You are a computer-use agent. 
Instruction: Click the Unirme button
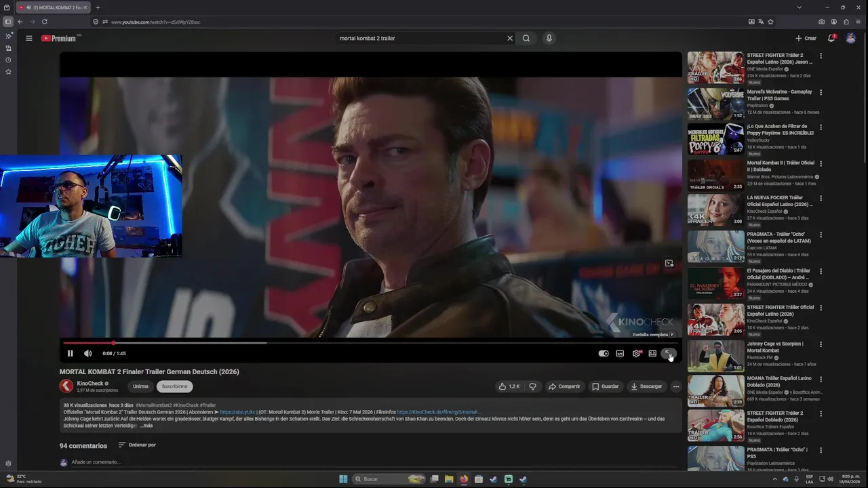(x=140, y=386)
